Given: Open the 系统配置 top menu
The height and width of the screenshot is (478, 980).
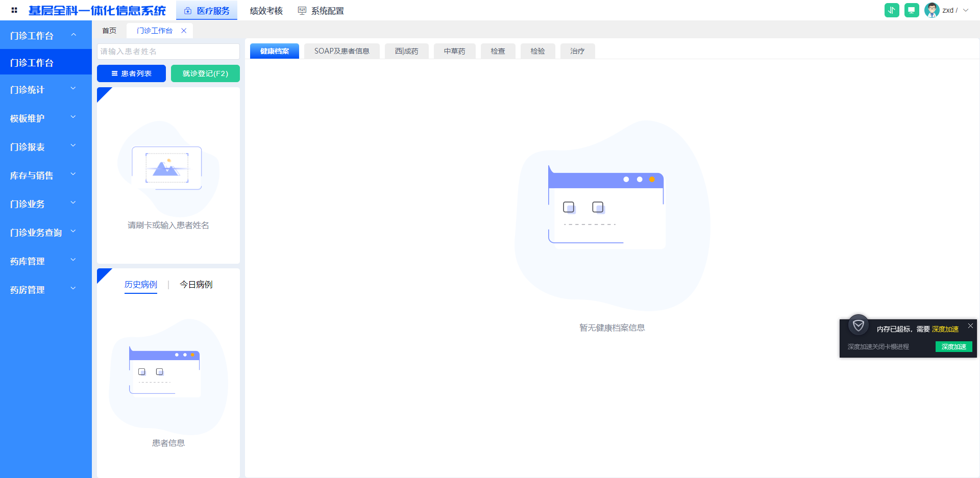Looking at the screenshot, I should 321,11.
